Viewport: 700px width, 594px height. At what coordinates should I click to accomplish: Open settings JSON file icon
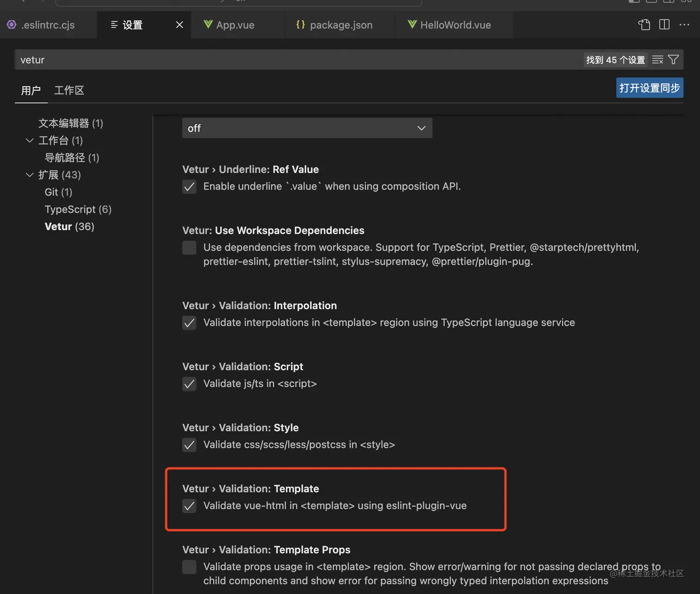[x=644, y=25]
